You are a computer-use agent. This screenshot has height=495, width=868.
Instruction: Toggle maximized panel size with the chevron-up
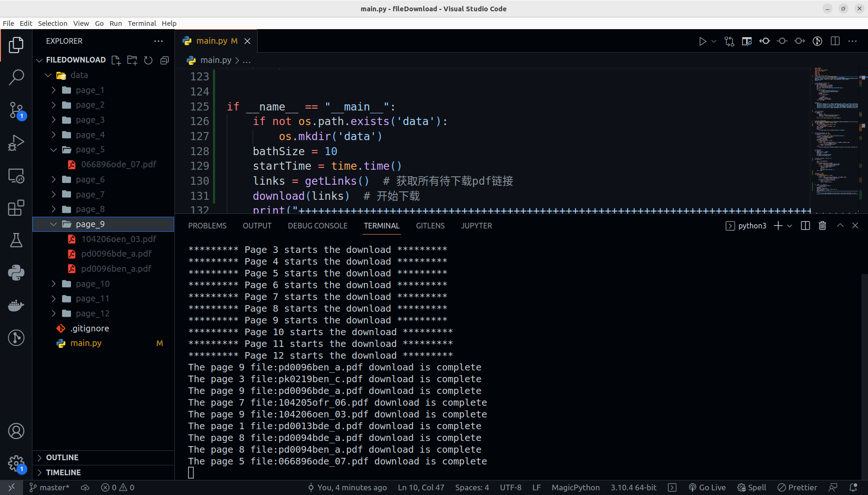coord(840,226)
